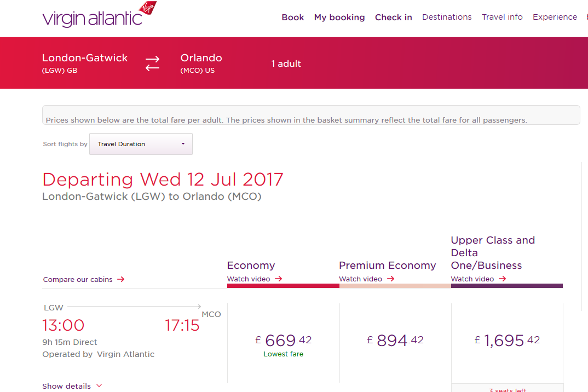Click the Economy Watch video arrow
Viewport: 588px width, 392px height.
[279, 279]
